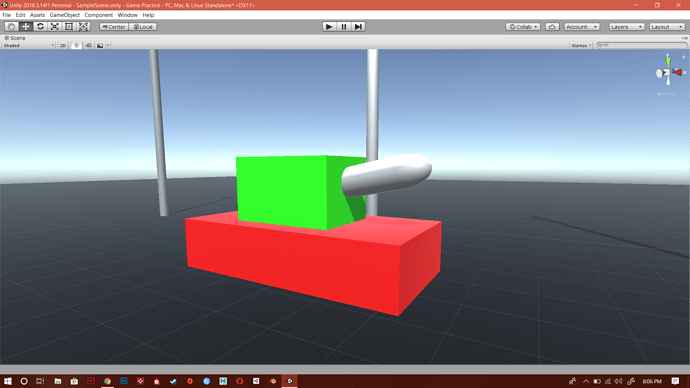This screenshot has height=388, width=690.
Task: Select the Rect transform tool
Action: pyautogui.click(x=69, y=27)
